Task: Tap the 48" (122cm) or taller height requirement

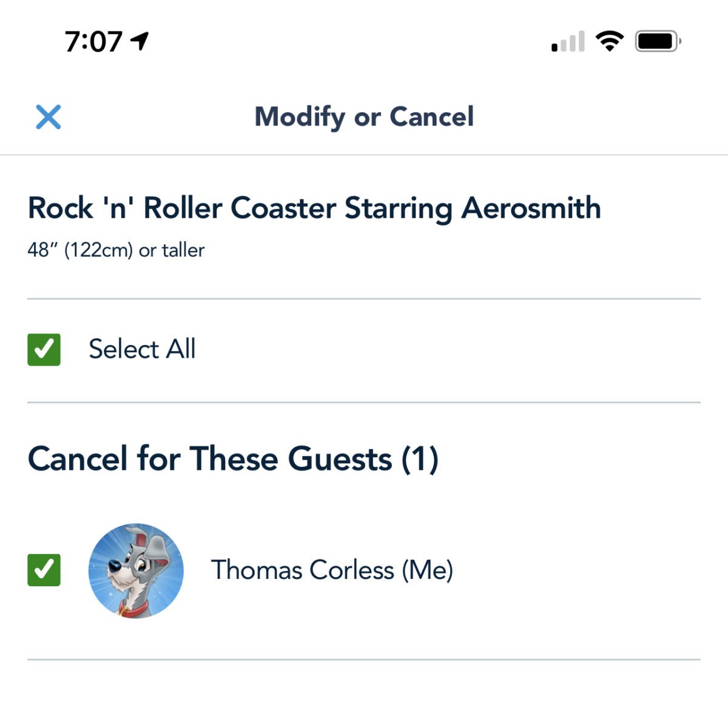Action: click(x=116, y=250)
